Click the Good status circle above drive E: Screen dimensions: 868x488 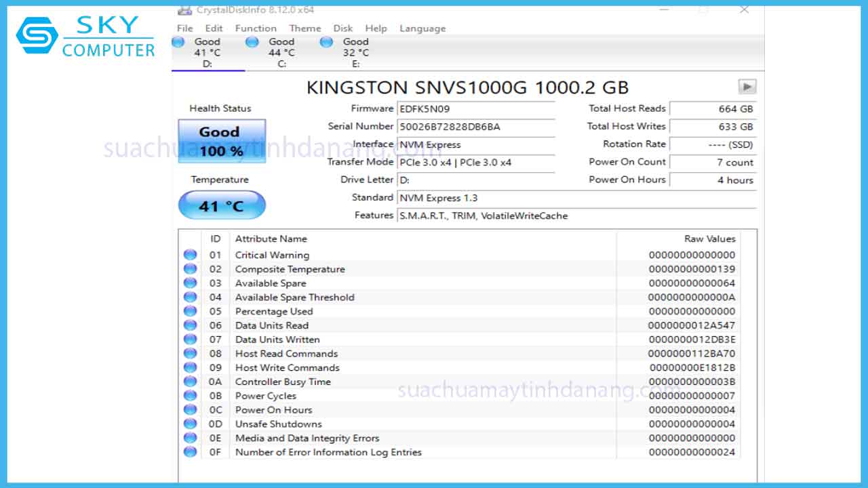tap(325, 41)
